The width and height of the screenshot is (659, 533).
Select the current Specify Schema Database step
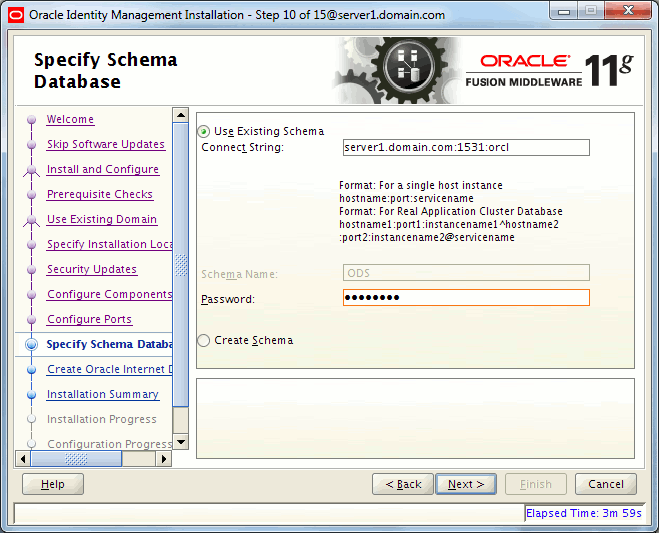tap(110, 344)
